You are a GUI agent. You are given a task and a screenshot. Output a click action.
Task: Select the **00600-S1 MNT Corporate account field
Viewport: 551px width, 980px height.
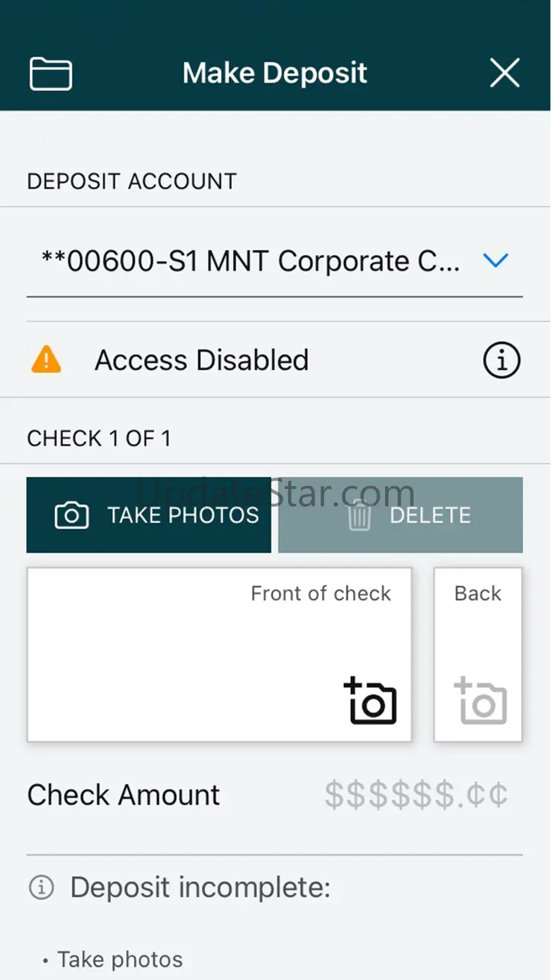275,261
